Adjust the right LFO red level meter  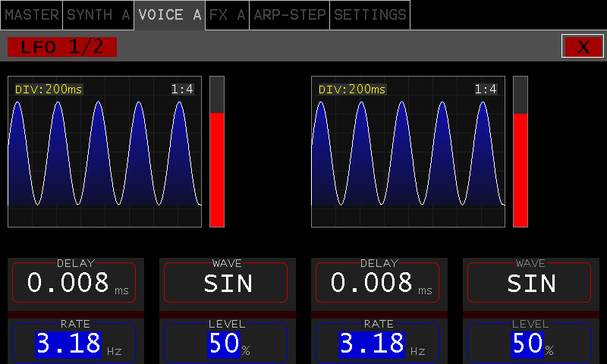coord(521,152)
